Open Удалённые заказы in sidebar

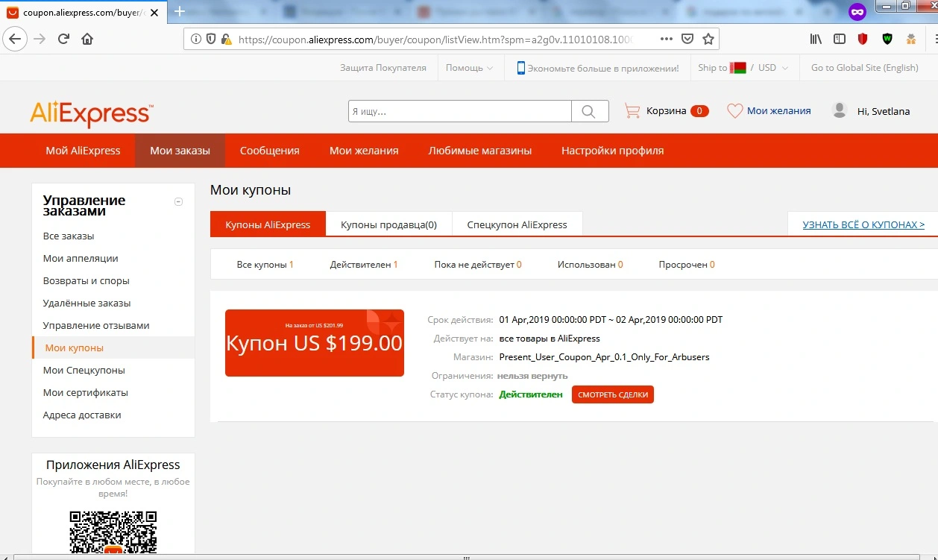pyautogui.click(x=86, y=303)
